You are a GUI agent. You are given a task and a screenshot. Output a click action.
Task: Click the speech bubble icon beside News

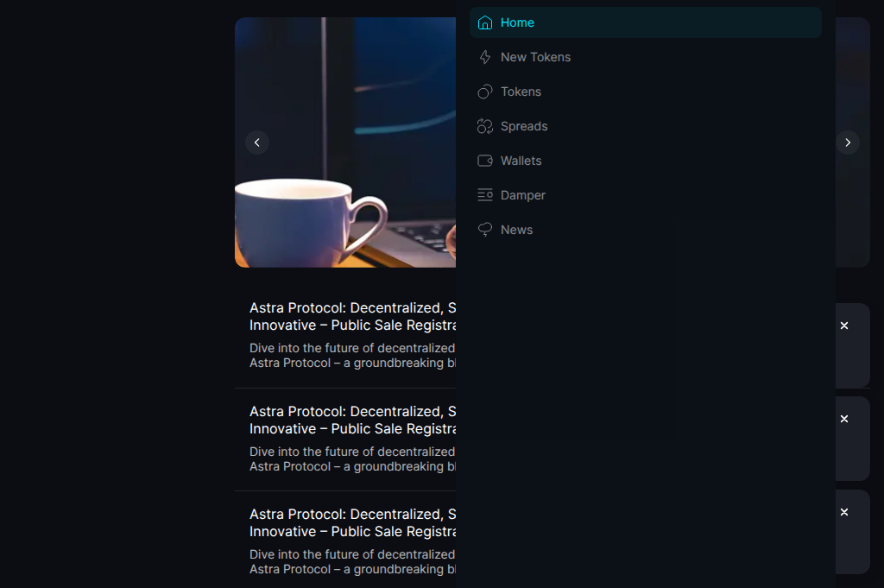tap(485, 230)
